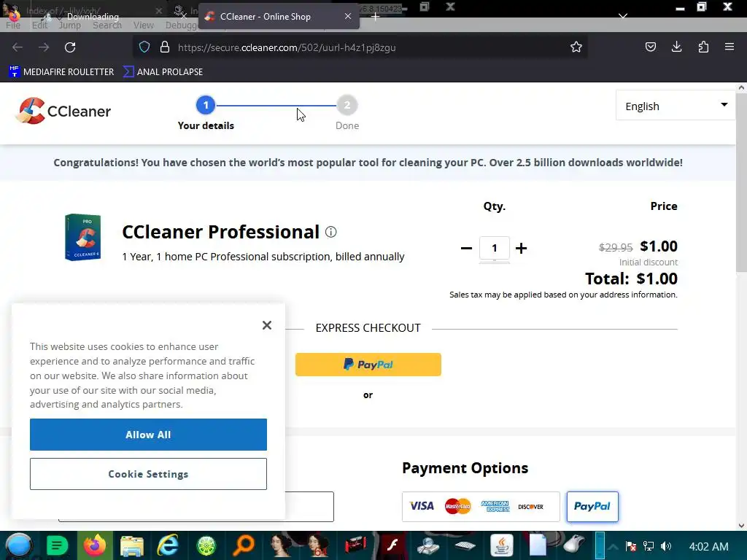The height and width of the screenshot is (560, 747).
Task: Open the Firefox hamburger menu
Action: pyautogui.click(x=729, y=47)
